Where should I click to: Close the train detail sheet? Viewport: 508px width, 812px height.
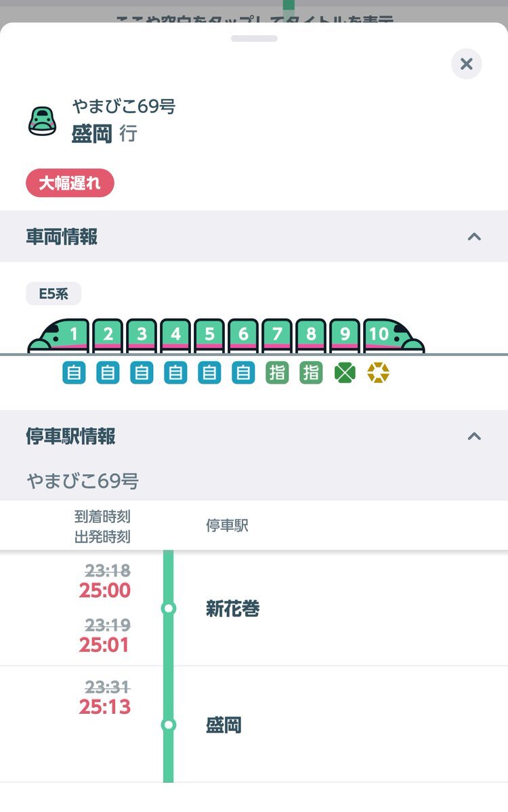point(466,64)
